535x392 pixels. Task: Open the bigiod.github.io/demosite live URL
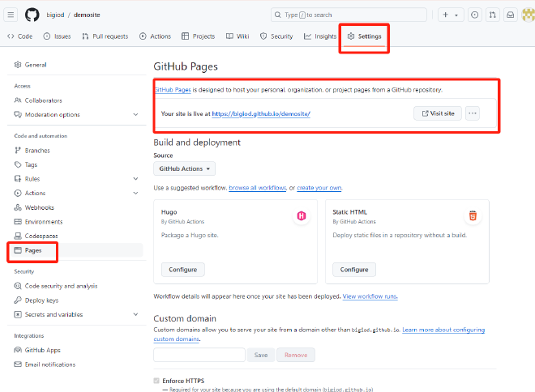click(261, 114)
